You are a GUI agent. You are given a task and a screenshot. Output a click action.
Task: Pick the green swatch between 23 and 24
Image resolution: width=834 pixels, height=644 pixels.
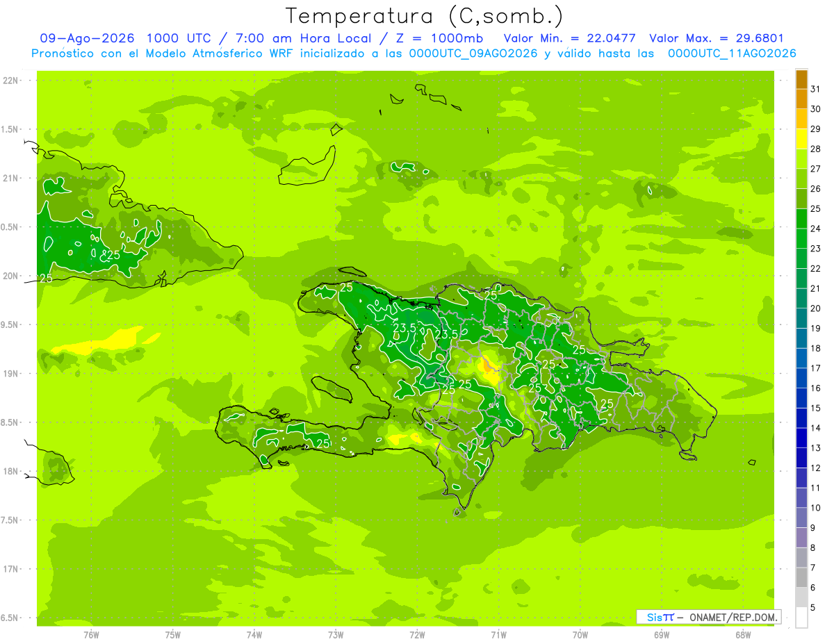click(x=801, y=238)
